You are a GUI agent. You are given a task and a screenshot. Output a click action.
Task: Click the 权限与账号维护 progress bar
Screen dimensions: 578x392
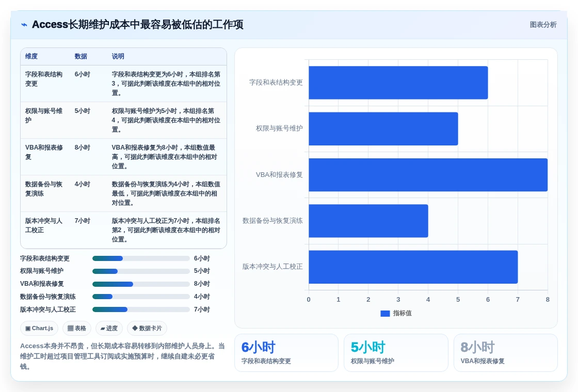(x=141, y=271)
